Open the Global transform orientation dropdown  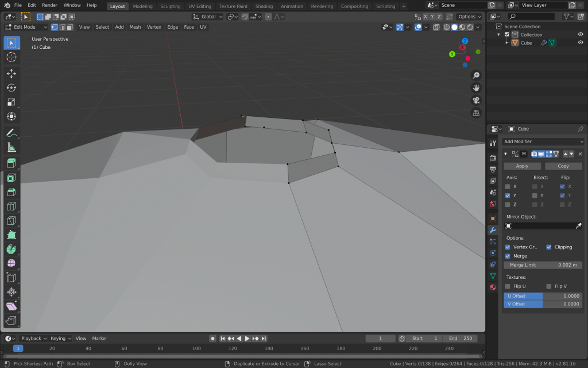point(208,17)
